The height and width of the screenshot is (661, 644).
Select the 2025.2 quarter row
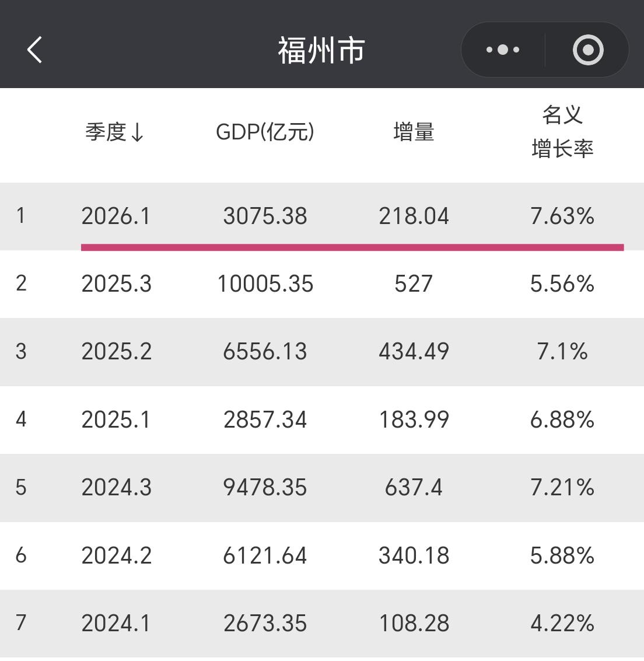tap(117, 352)
